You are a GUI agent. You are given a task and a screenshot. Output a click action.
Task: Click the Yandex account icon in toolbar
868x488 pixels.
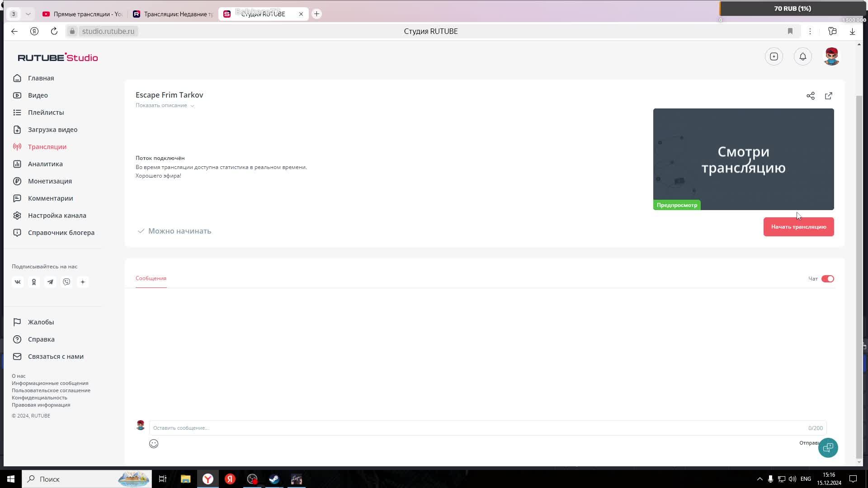pyautogui.click(x=34, y=31)
